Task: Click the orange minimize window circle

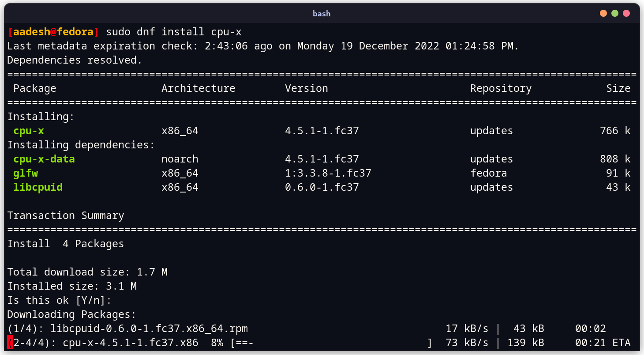Action: pyautogui.click(x=603, y=13)
